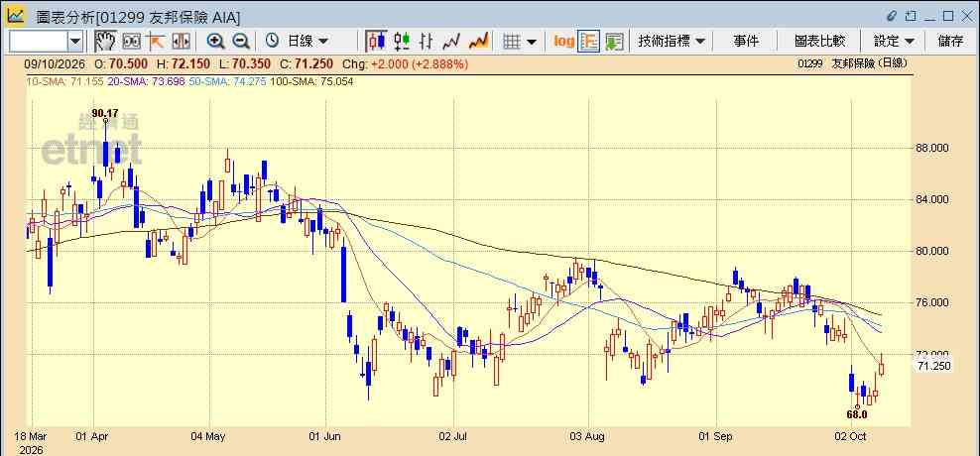Click the 100-SMA: 75.054 legend label
This screenshot has width=980, height=456.
click(310, 81)
